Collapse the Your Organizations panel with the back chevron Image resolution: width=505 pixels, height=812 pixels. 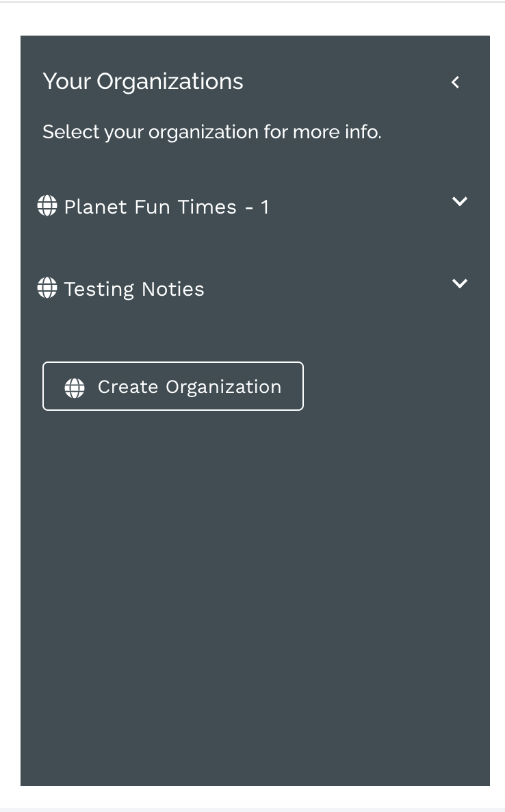[x=456, y=82]
